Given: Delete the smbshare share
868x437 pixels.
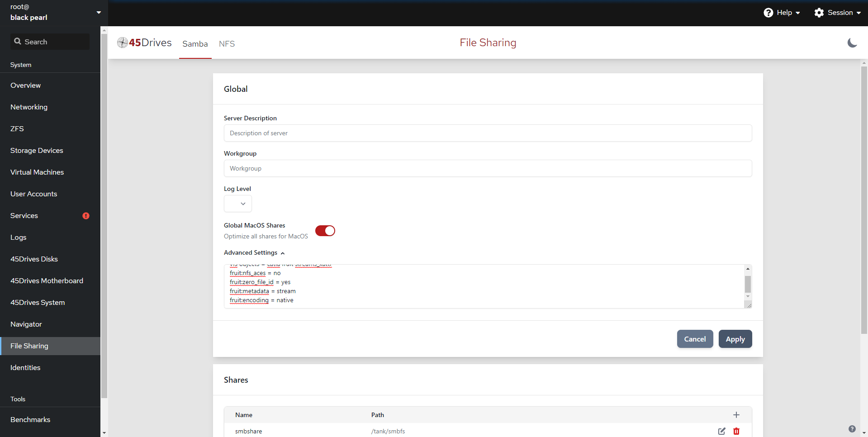Looking at the screenshot, I should coord(736,431).
